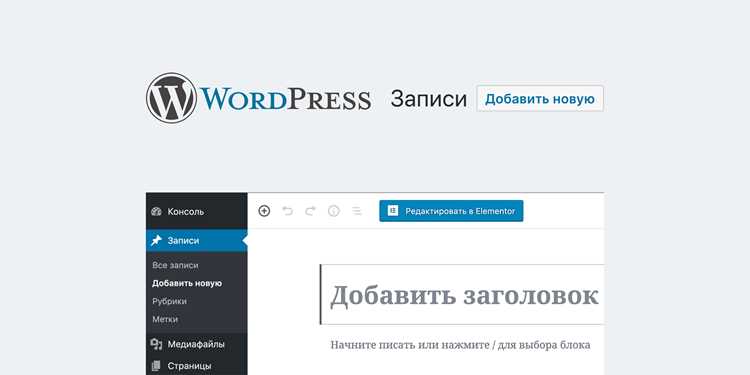Click the WordPress wordmark text
Screen dimensions: 750x375
286,99
